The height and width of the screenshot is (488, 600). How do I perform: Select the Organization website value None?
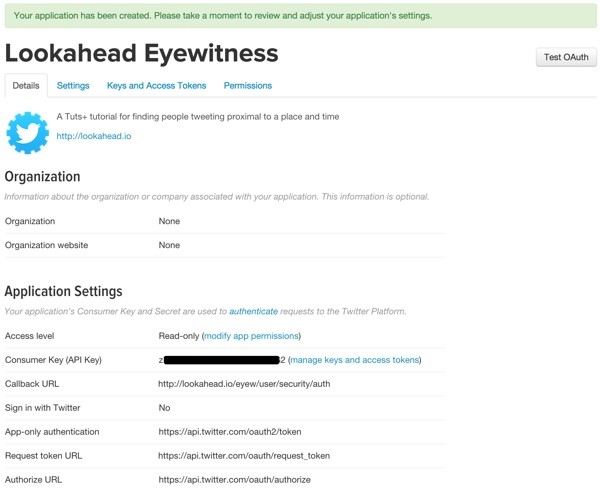tap(169, 245)
